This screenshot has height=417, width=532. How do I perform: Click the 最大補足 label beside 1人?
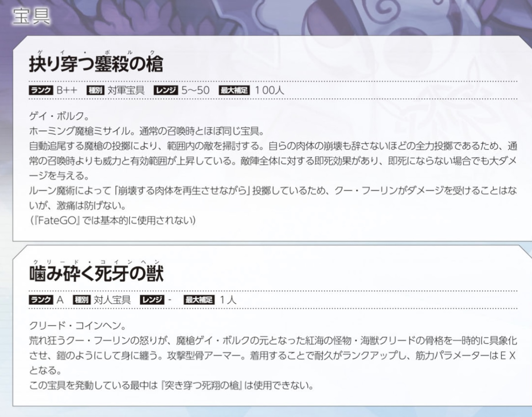(199, 300)
